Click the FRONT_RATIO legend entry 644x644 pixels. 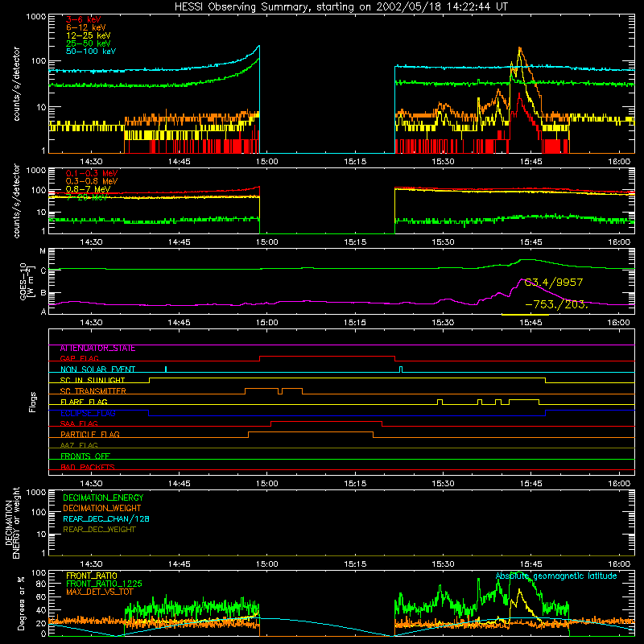coord(92,576)
